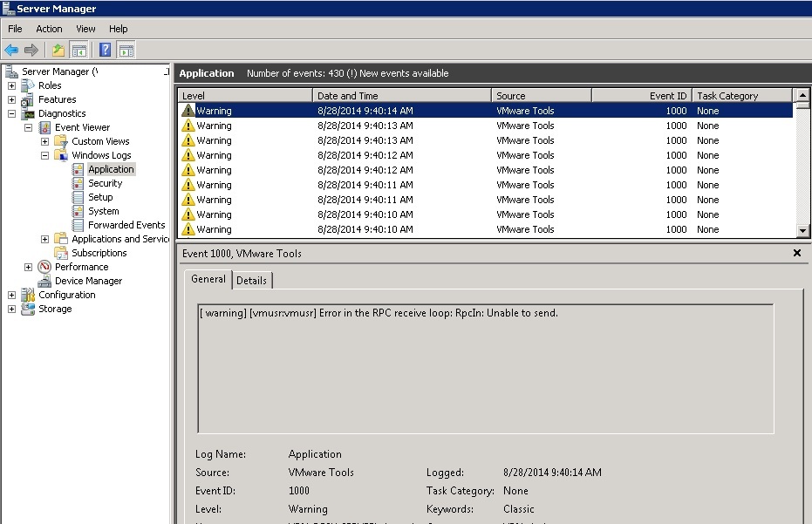Screen dimensions: 812x524
Task: Click the Applications and Services folder icon
Action: tap(61, 239)
